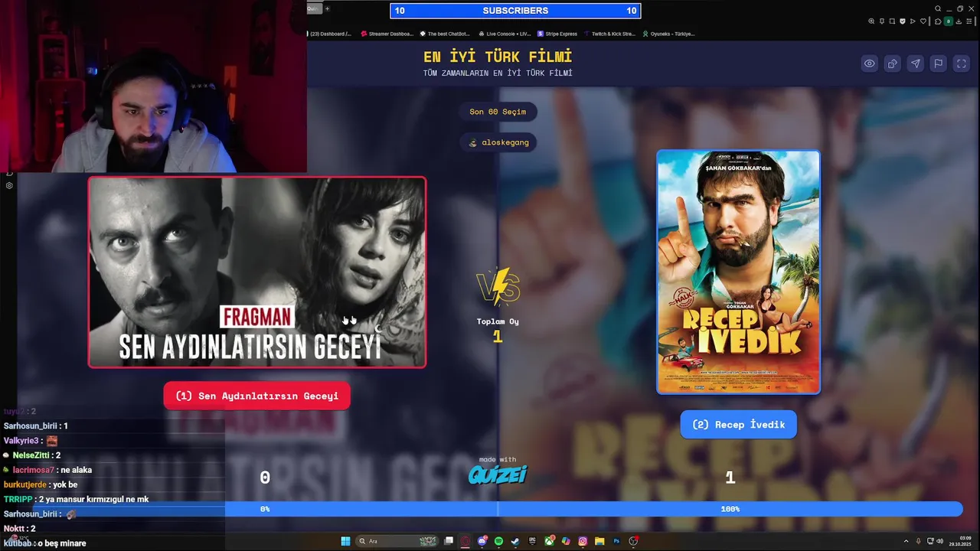Open Discord from the taskbar
The height and width of the screenshot is (551, 980).
(482, 541)
